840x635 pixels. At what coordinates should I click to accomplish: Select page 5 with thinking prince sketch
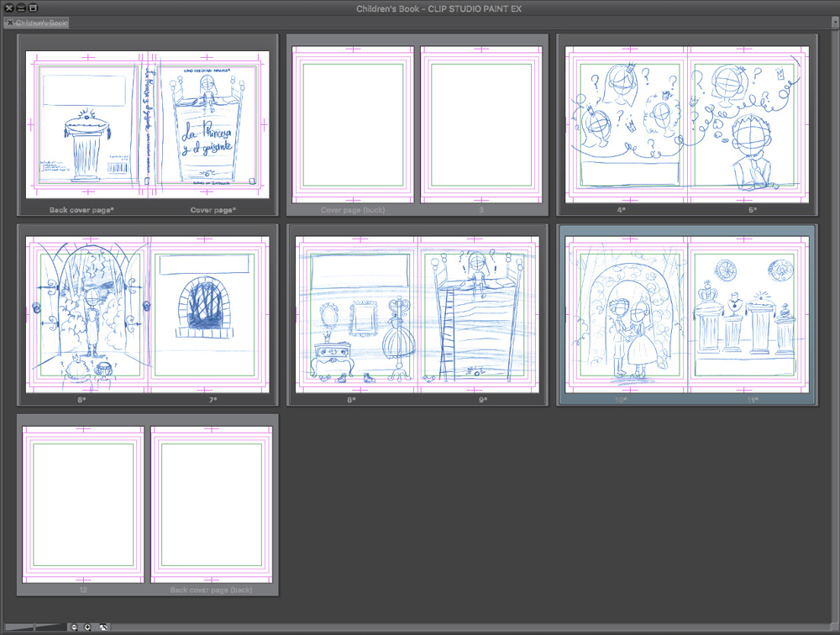749,124
